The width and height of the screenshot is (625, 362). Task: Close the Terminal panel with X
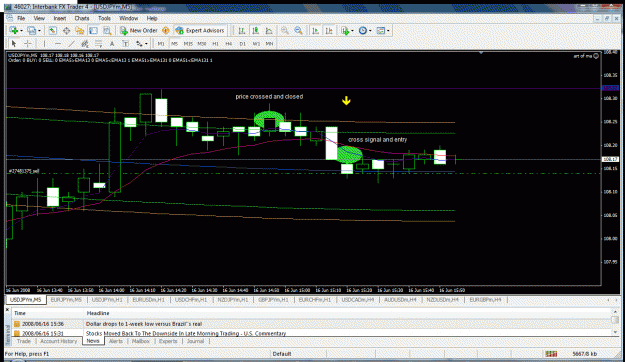coord(7,309)
